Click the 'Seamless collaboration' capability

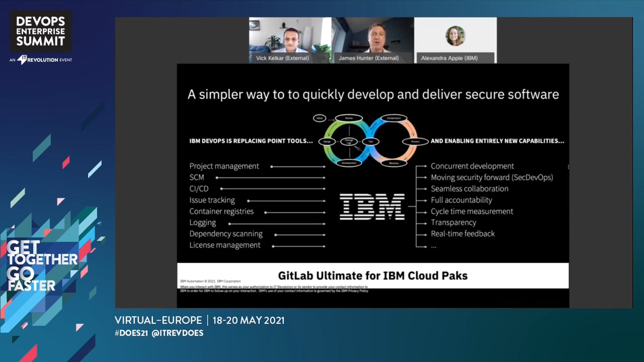click(470, 189)
